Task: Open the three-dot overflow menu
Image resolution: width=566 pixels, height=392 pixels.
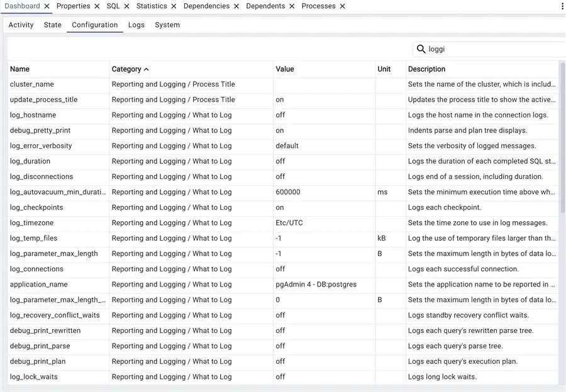Action: tap(562, 6)
